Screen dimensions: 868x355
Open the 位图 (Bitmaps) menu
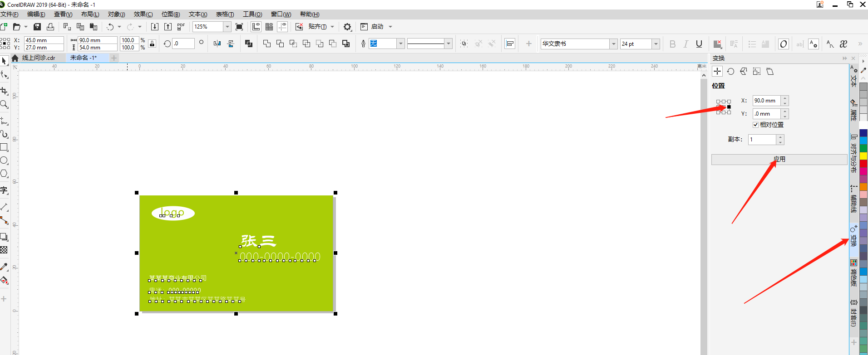click(171, 15)
